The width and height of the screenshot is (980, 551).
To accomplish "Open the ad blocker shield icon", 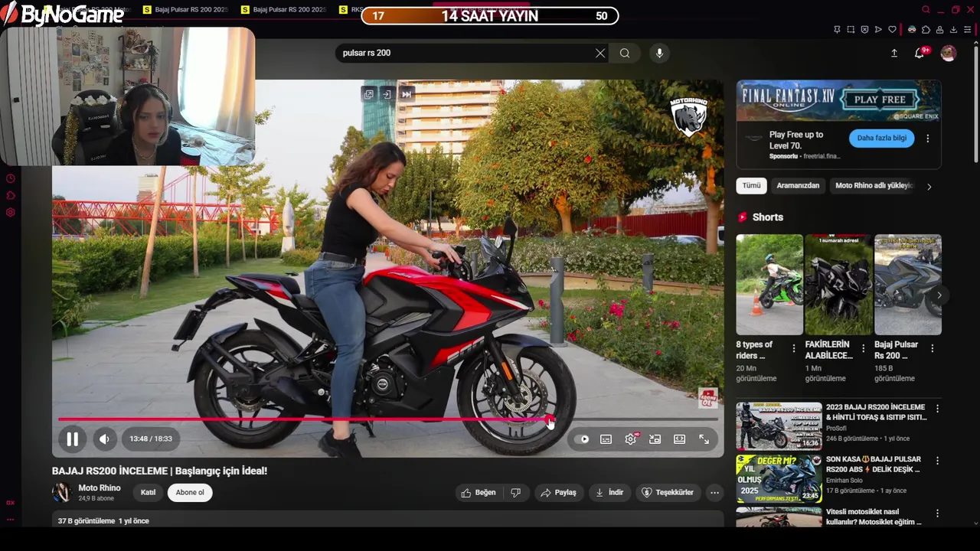I will pyautogui.click(x=864, y=30).
